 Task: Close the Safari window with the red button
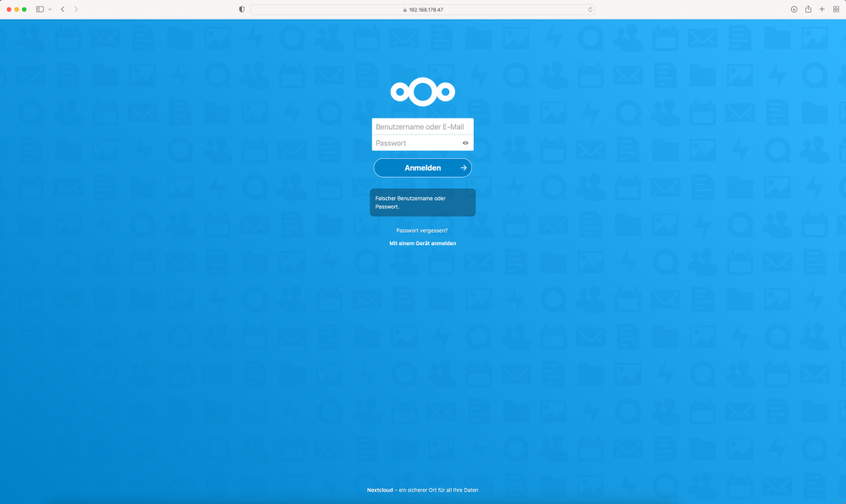coord(9,9)
